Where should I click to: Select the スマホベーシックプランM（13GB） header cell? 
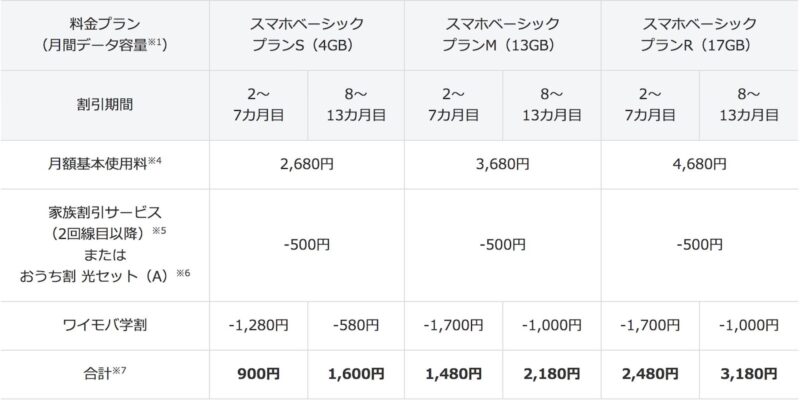tap(502, 35)
